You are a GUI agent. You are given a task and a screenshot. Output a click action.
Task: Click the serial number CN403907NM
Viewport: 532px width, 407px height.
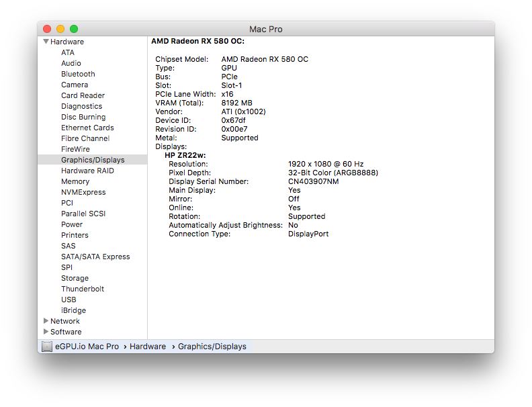(313, 181)
